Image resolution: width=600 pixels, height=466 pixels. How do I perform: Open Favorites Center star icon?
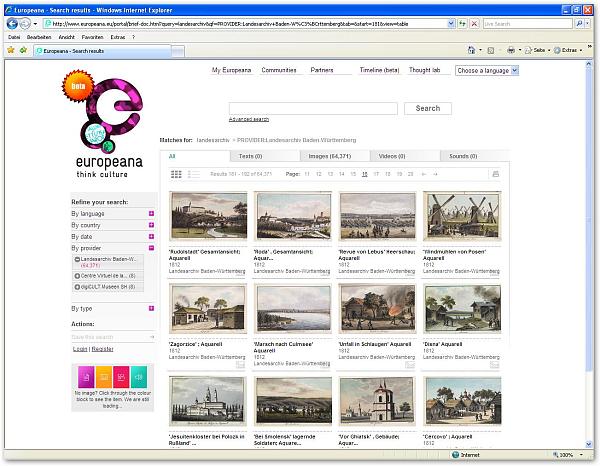(x=11, y=50)
